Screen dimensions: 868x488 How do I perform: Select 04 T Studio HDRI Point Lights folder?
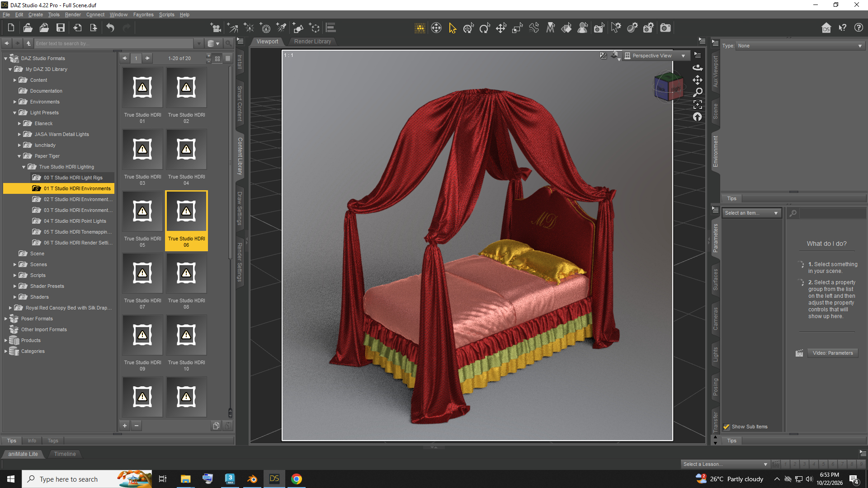75,221
